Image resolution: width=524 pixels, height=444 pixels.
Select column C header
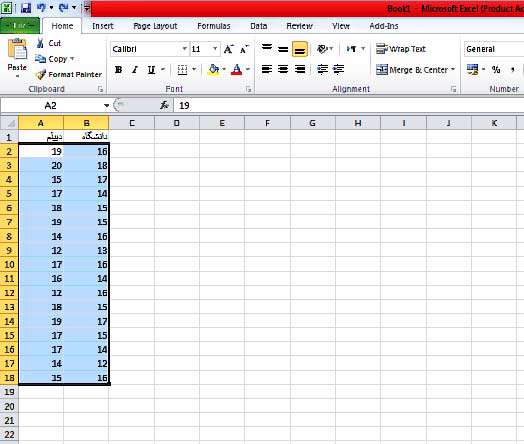coord(132,123)
